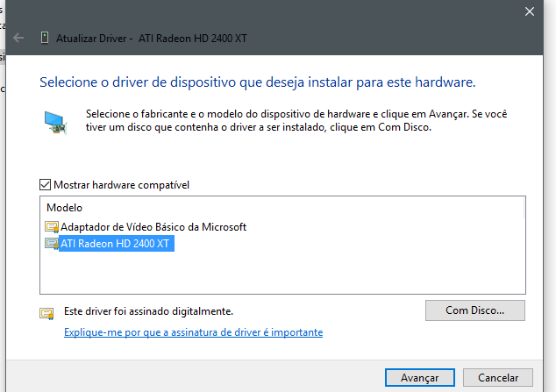The image size is (556, 392).
Task: Select Adaptador de Vídeo Básico da Microsoft
Action: [x=153, y=227]
